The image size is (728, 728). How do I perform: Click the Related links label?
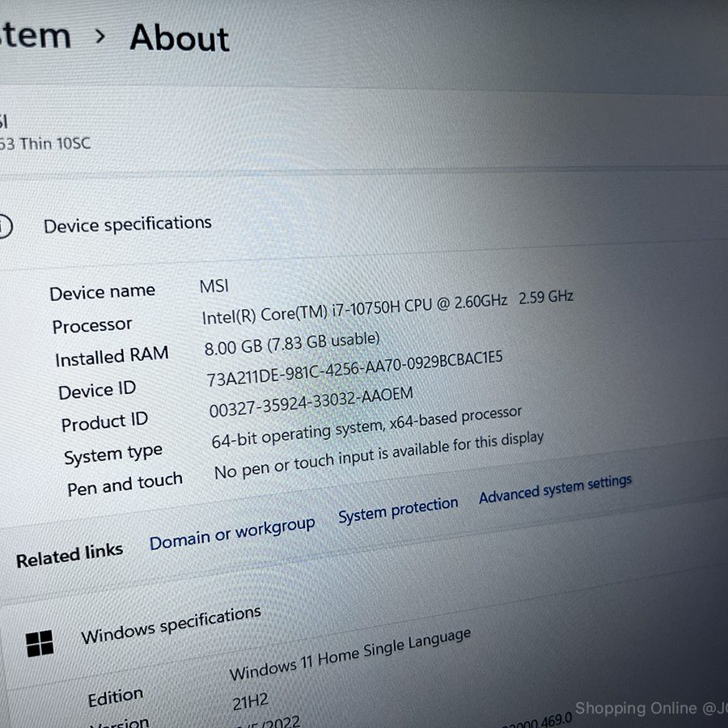pyautogui.click(x=70, y=556)
